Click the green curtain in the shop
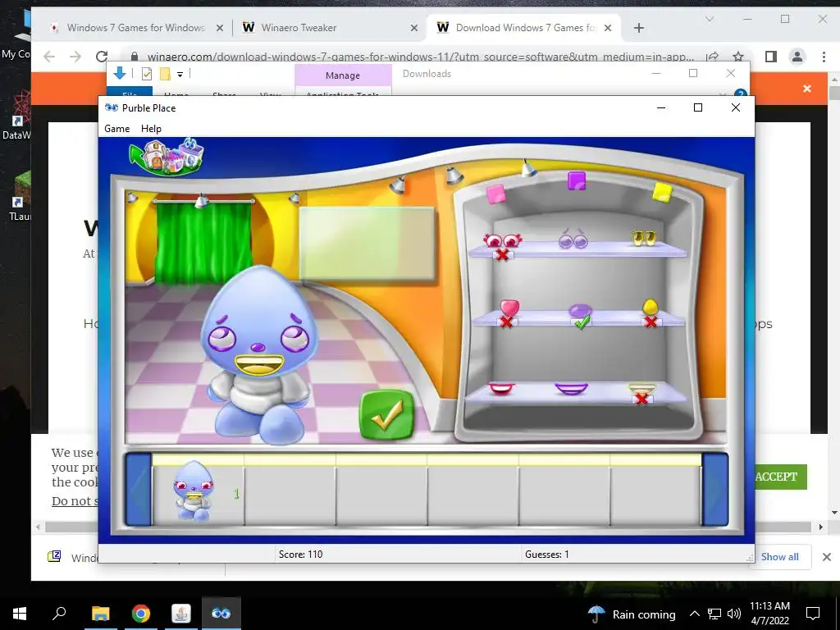This screenshot has height=630, width=840. click(203, 241)
